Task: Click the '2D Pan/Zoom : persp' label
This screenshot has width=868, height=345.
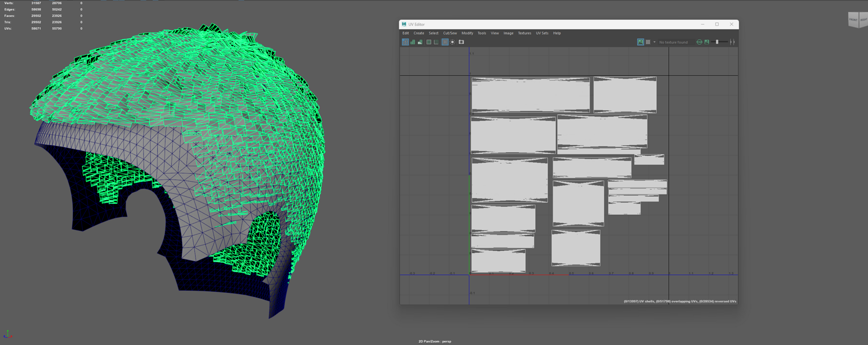Action: coord(435,342)
